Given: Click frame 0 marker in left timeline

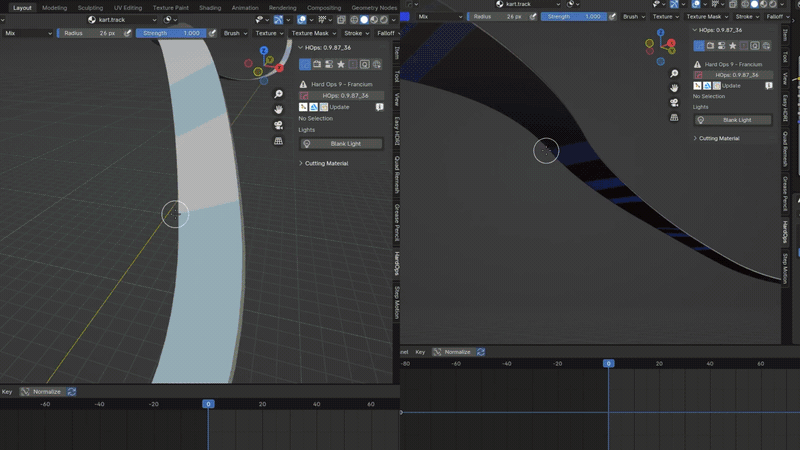Looking at the screenshot, I should coord(208,404).
